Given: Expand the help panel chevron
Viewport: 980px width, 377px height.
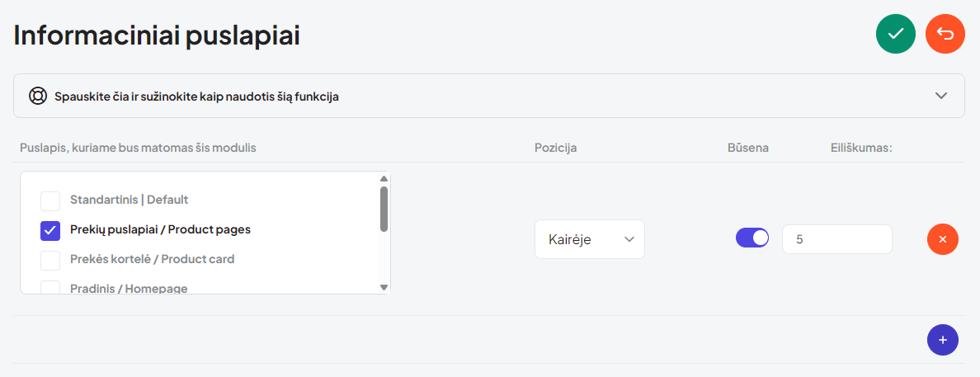Looking at the screenshot, I should click(941, 96).
